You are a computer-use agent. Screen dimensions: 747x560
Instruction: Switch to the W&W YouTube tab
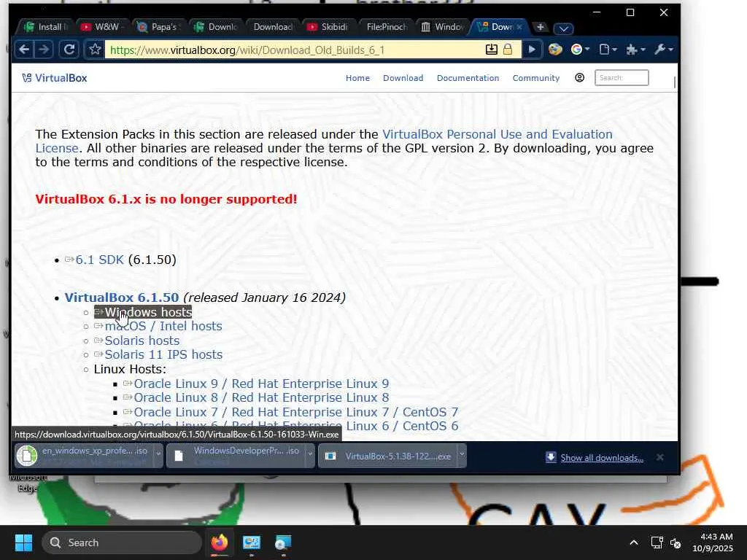click(101, 27)
